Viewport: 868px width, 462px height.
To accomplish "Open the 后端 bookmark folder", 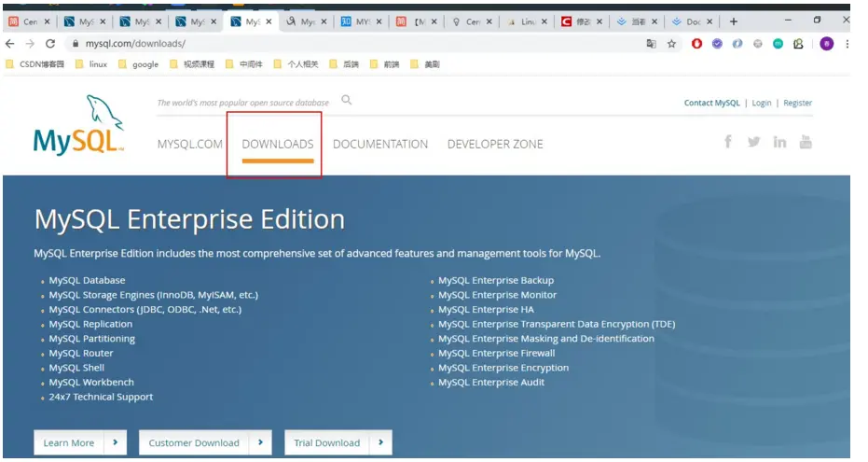I will pos(344,64).
